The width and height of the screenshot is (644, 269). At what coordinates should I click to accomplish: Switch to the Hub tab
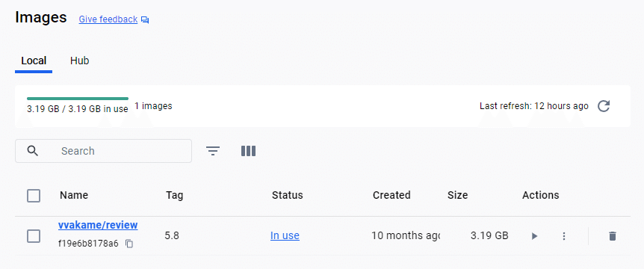pos(80,61)
